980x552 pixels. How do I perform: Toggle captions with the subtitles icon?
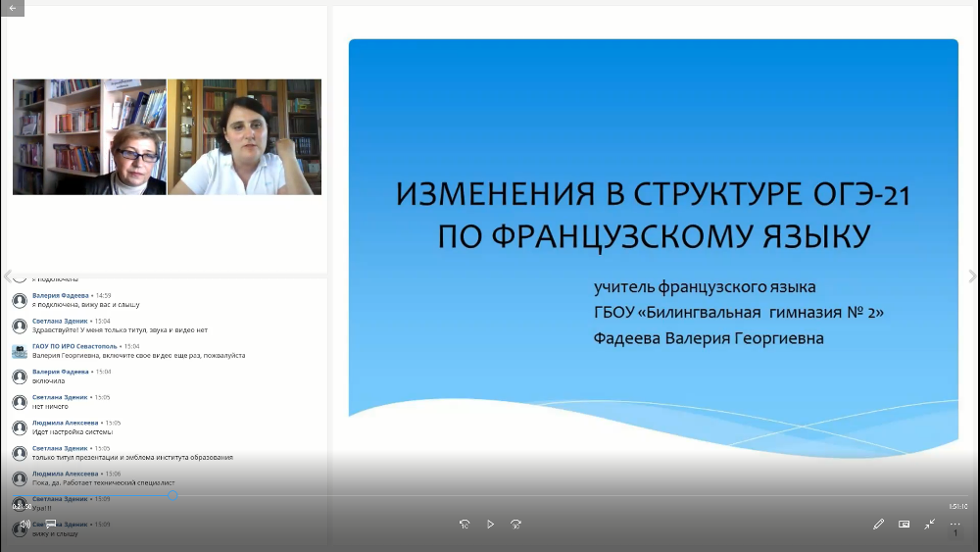click(51, 525)
